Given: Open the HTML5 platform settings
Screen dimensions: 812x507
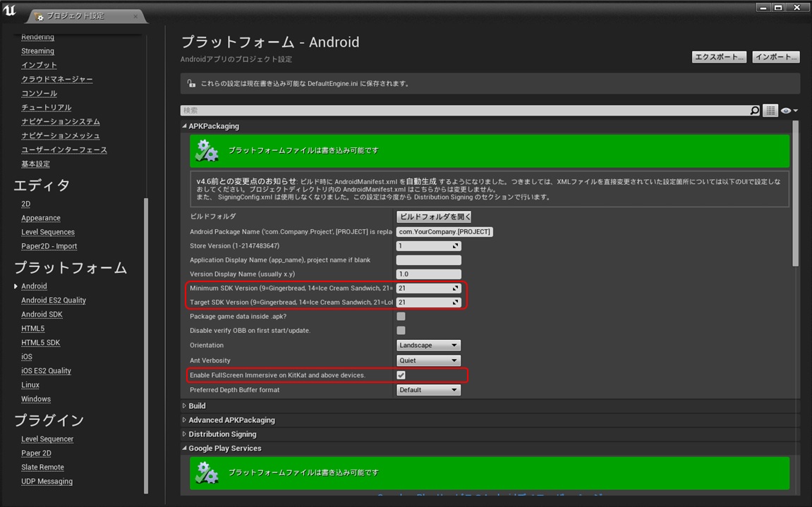Looking at the screenshot, I should (x=32, y=329).
